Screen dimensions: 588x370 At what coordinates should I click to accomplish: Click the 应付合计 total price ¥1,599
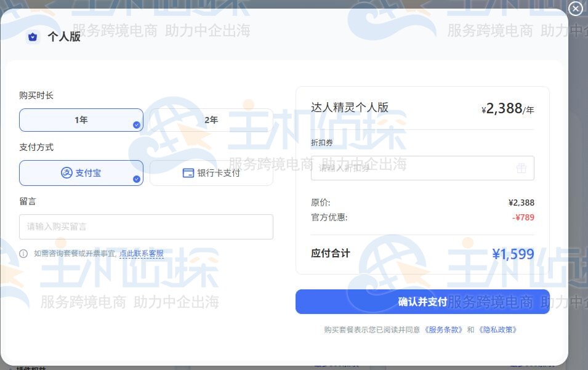coord(513,253)
